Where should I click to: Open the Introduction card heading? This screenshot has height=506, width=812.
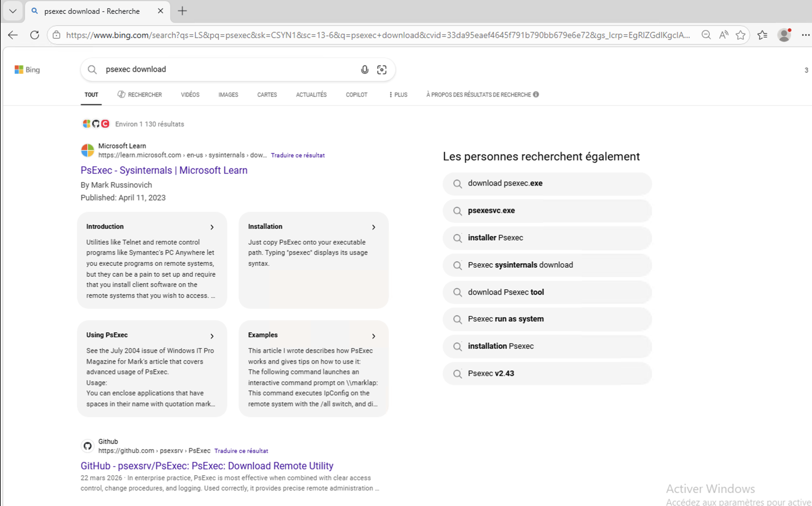point(105,227)
